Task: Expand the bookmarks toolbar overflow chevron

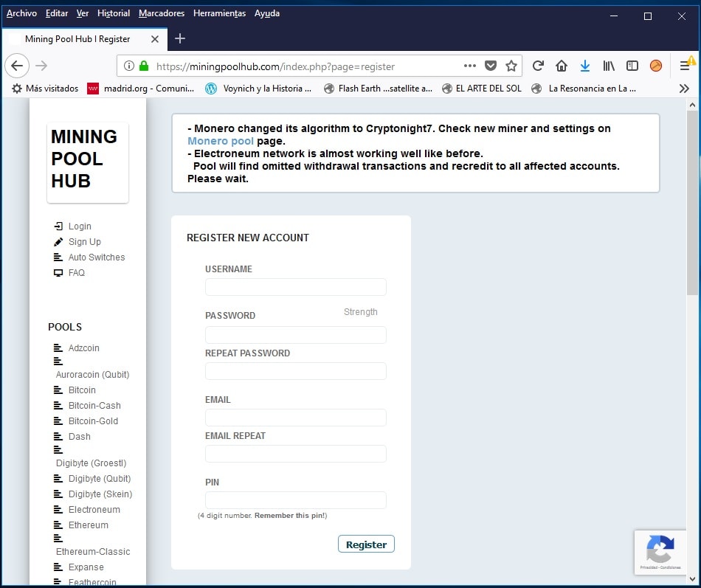Action: [x=684, y=89]
